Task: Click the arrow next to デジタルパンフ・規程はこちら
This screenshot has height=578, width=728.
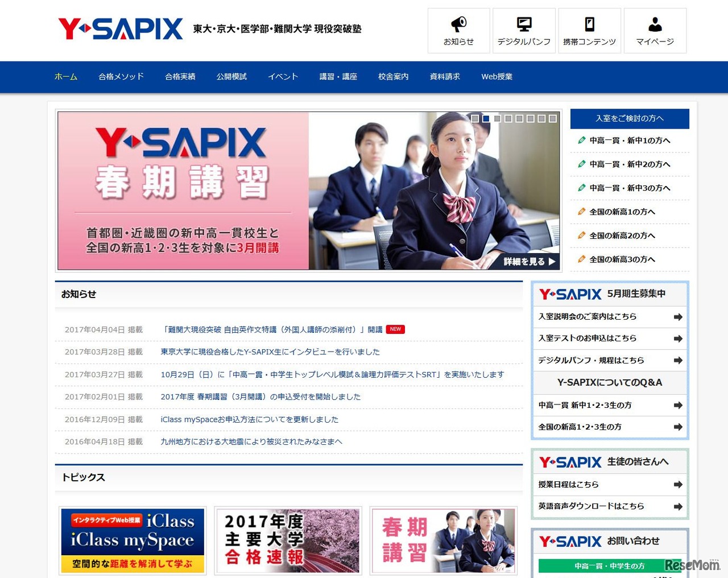Action: click(678, 360)
